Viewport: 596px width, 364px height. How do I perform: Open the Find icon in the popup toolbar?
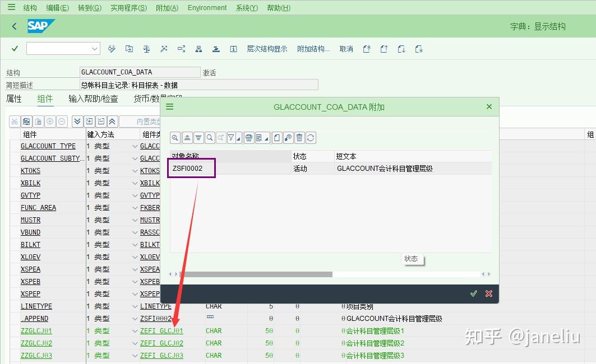210,137
